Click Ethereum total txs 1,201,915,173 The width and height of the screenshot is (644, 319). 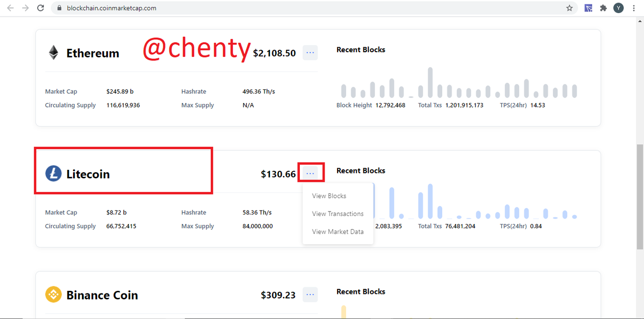click(464, 105)
